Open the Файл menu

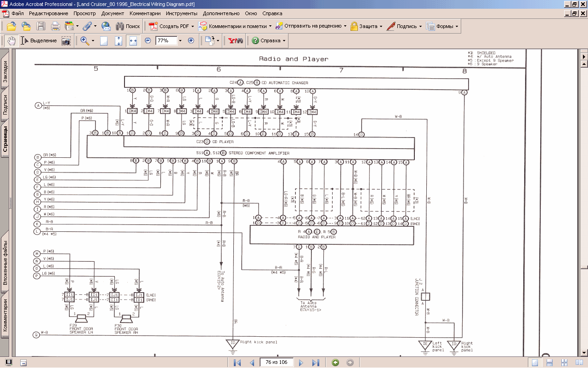pyautogui.click(x=18, y=13)
